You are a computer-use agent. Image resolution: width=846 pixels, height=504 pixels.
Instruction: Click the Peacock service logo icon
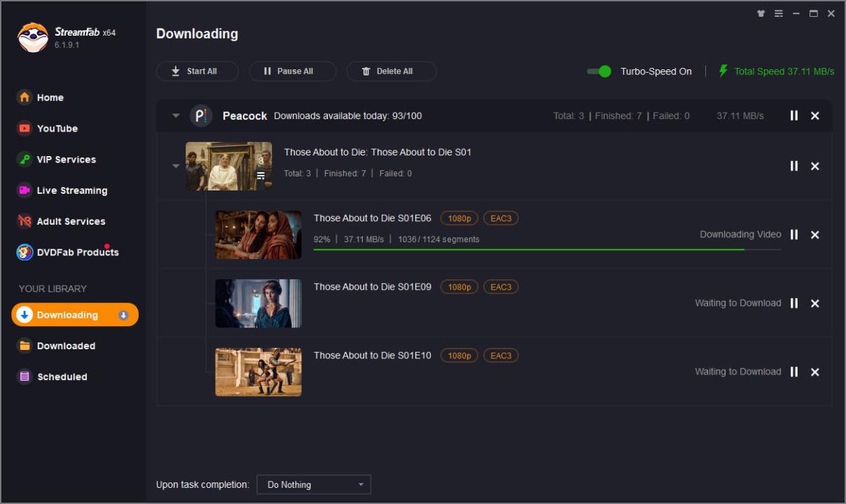[201, 115]
